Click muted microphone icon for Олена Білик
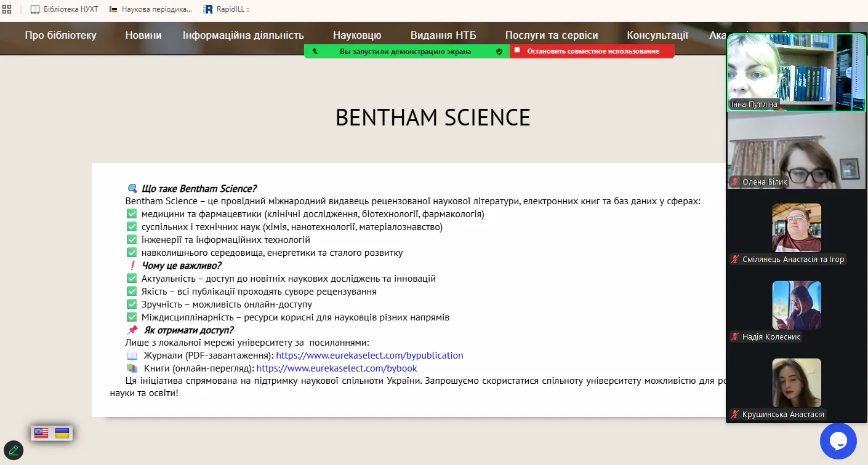The image size is (868, 465). [734, 181]
